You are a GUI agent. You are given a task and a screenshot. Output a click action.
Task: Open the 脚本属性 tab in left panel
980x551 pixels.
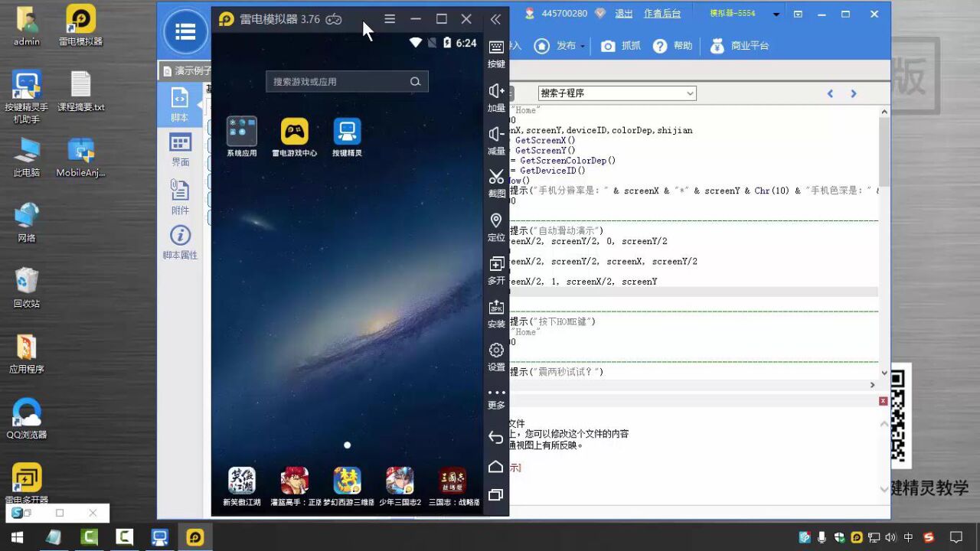180,243
